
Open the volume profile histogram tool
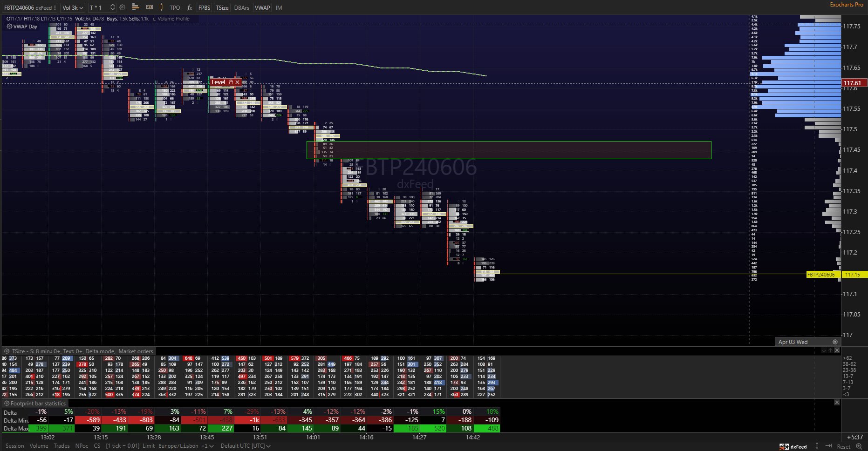tap(136, 7)
